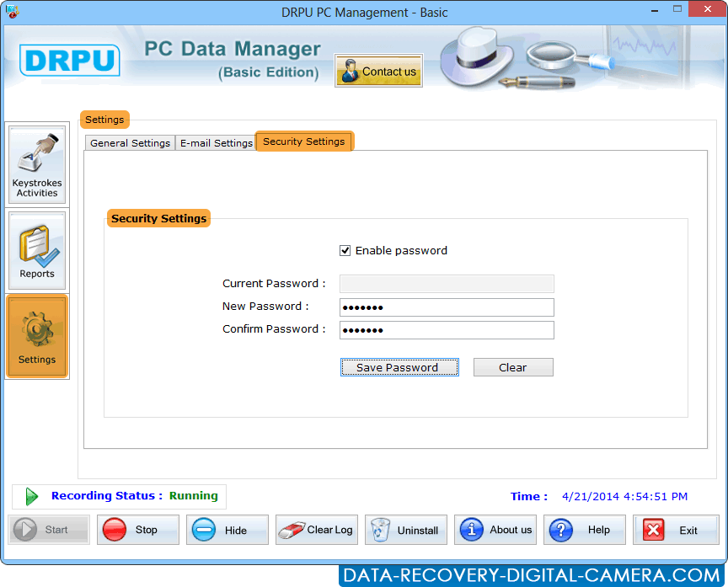Click the '(Basic Edition)' subtitle text
The width and height of the screenshot is (728, 587).
point(269,72)
